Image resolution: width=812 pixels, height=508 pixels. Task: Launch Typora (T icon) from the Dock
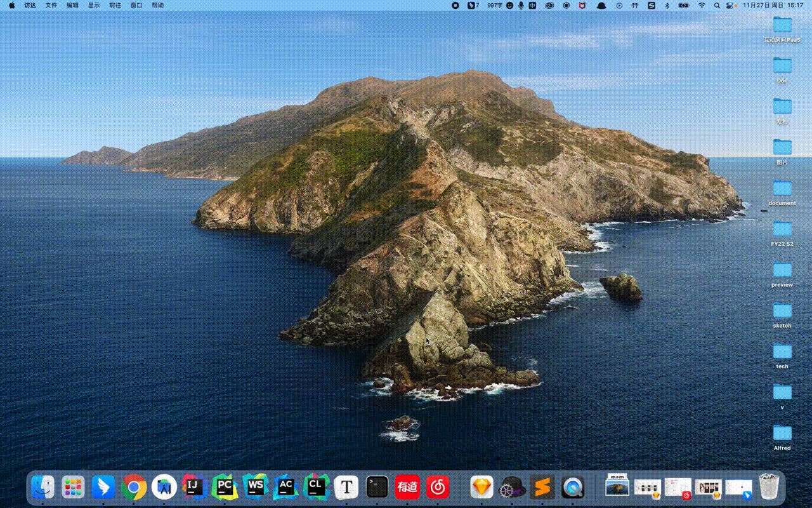346,487
